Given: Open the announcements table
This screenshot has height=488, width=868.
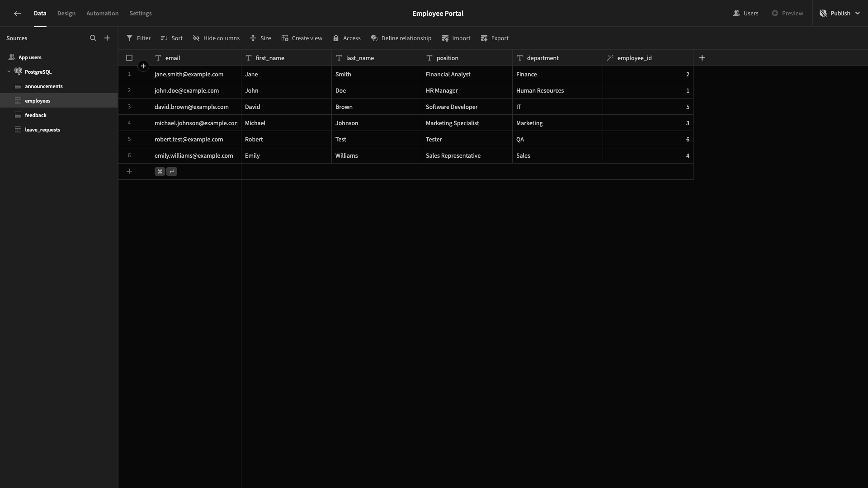Looking at the screenshot, I should [59, 86].
